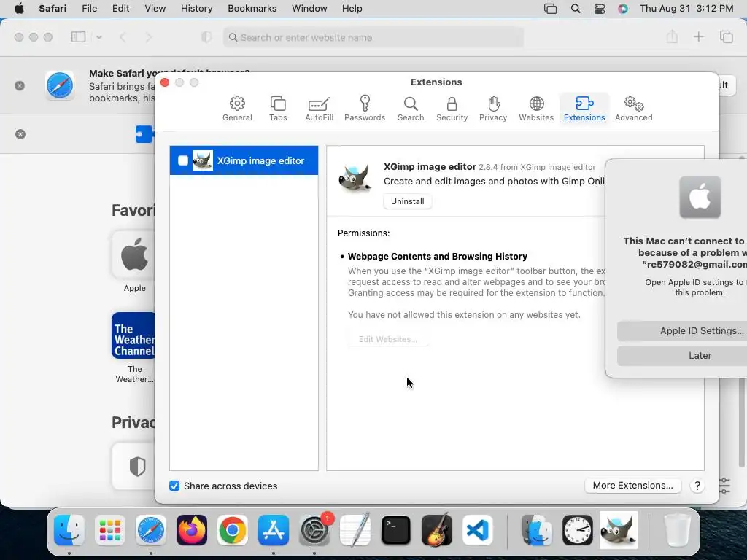747x560 pixels.
Task: Show the Safari sidebar
Action: pyautogui.click(x=78, y=36)
